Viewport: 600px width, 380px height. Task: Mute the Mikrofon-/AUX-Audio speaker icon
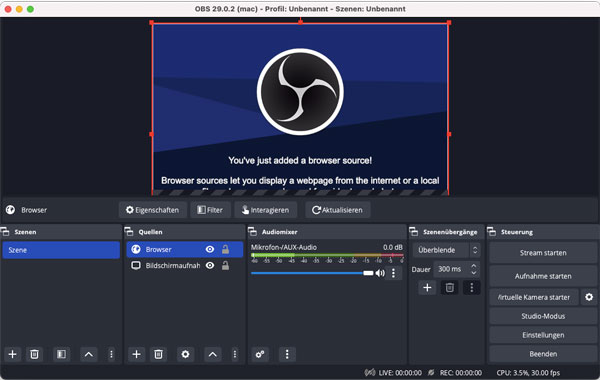[380, 273]
